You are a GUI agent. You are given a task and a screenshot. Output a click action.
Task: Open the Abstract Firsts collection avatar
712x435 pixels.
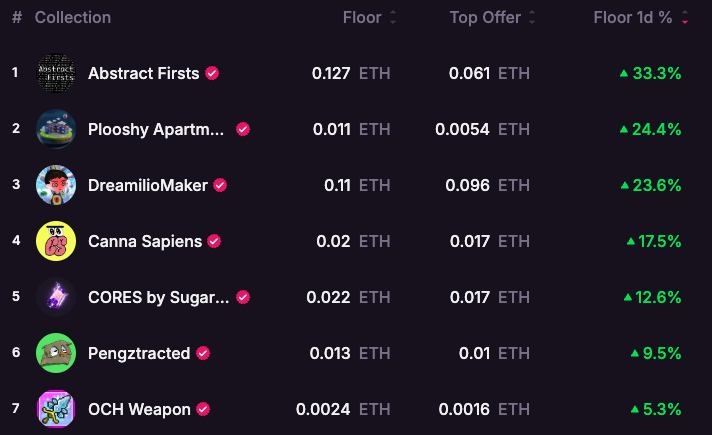[56, 73]
